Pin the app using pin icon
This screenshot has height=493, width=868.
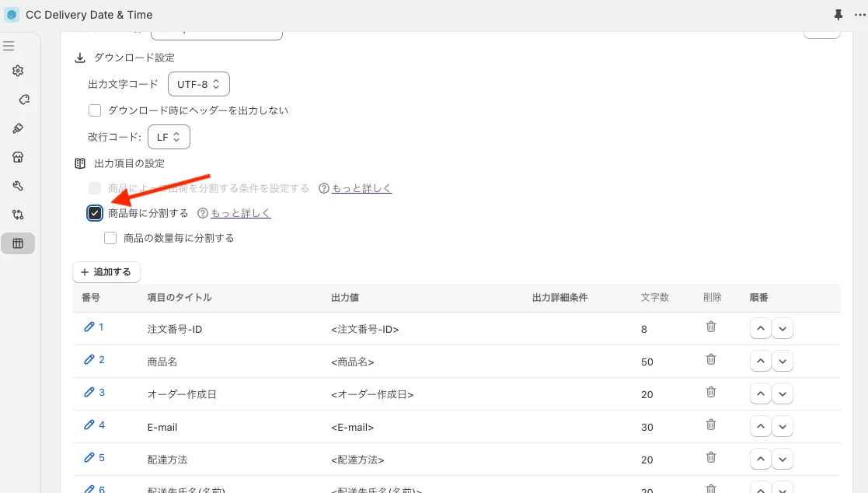point(838,15)
